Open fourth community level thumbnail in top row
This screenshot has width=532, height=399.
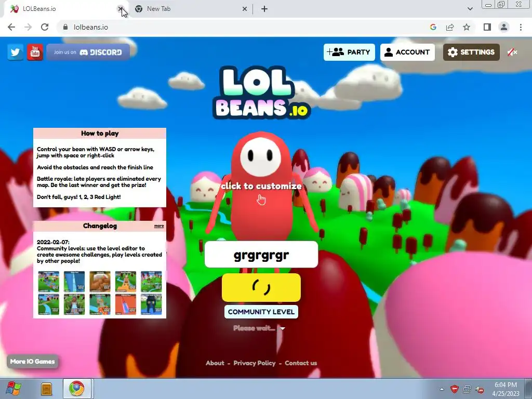pyautogui.click(x=126, y=282)
